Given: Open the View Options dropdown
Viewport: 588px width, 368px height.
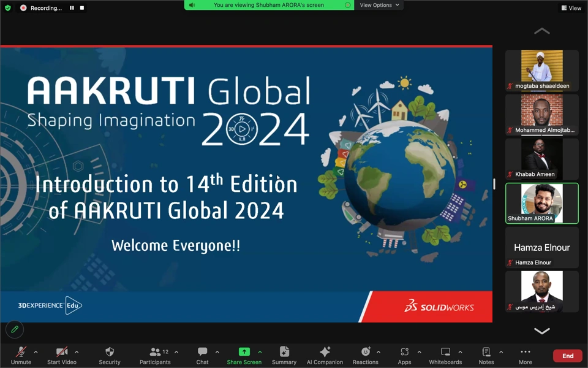Looking at the screenshot, I should pyautogui.click(x=379, y=5).
